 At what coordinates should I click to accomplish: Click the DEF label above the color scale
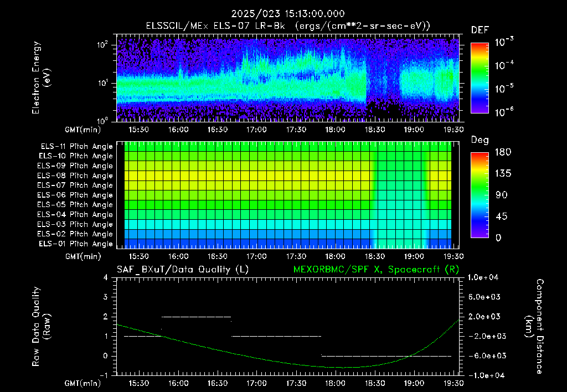point(480,30)
